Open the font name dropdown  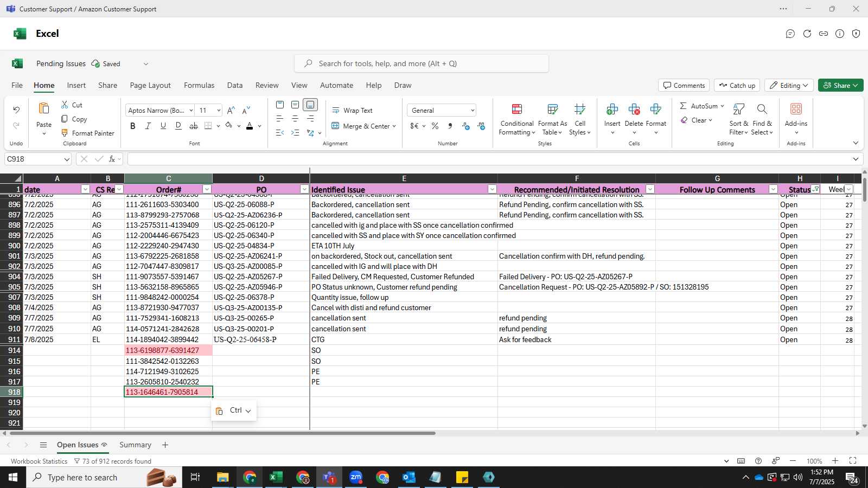coord(191,111)
